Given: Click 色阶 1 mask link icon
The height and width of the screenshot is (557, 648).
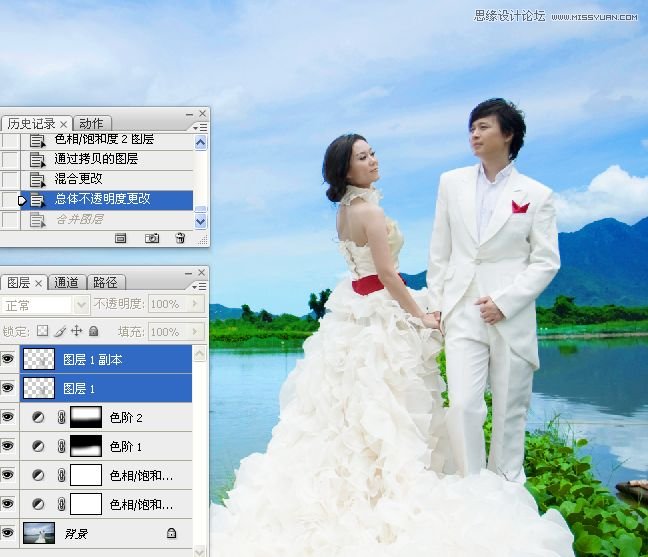Looking at the screenshot, I should click(62, 446).
